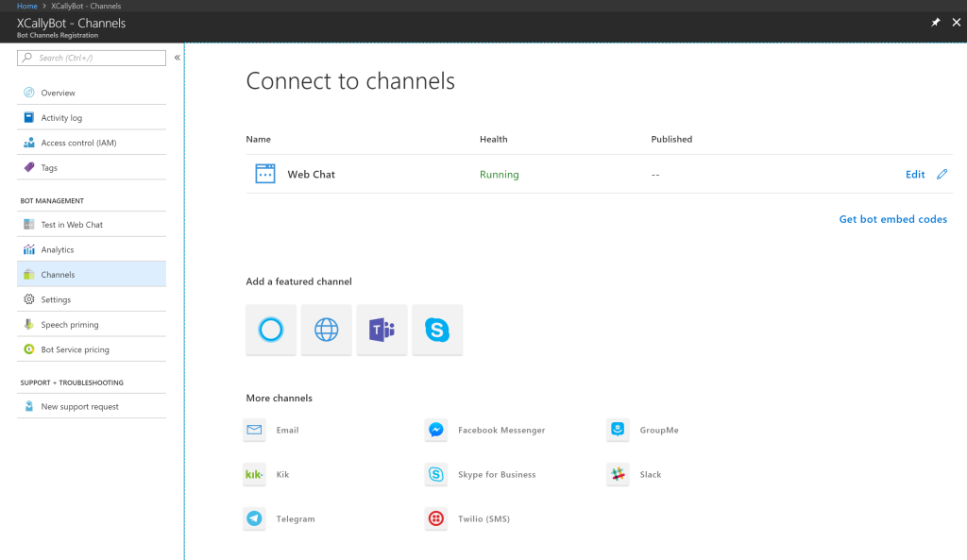
Task: Click Get bot embed codes link
Action: point(893,219)
